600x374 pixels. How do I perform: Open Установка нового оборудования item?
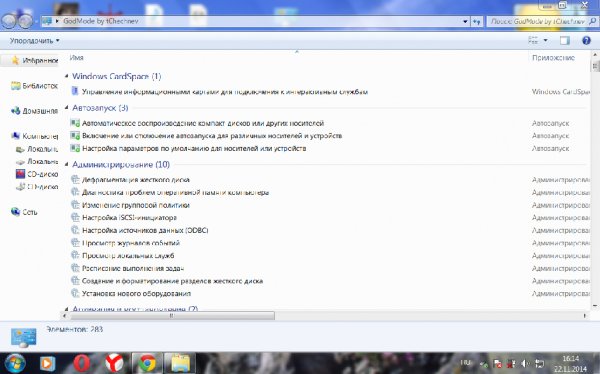(x=136, y=294)
